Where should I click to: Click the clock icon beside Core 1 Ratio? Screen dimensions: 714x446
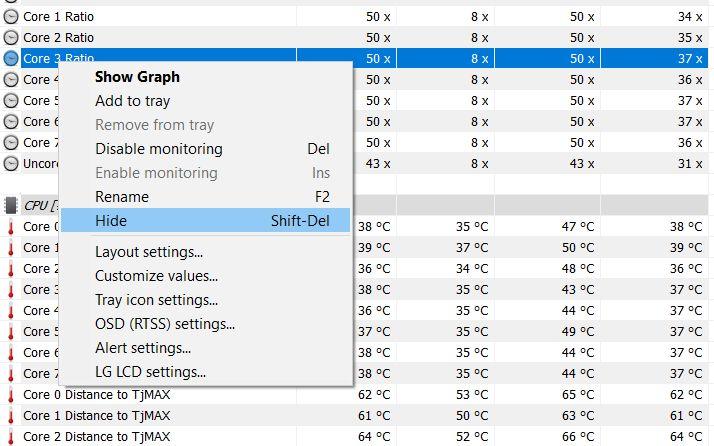pyautogui.click(x=11, y=17)
